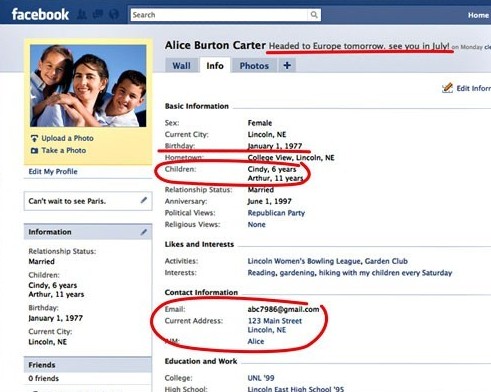Click sidebar Current City value Lincoln, NE
Image resolution: width=491 pixels, height=392 pixels.
tap(48, 342)
